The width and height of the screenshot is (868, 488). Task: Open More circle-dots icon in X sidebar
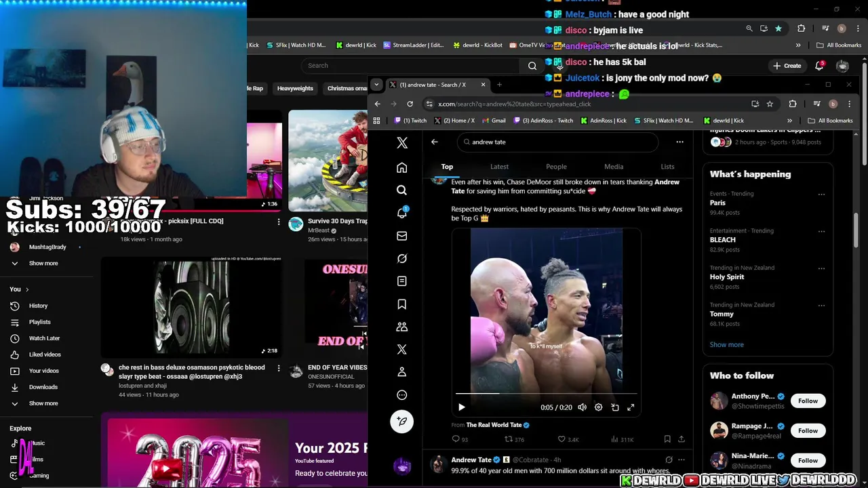tap(401, 395)
